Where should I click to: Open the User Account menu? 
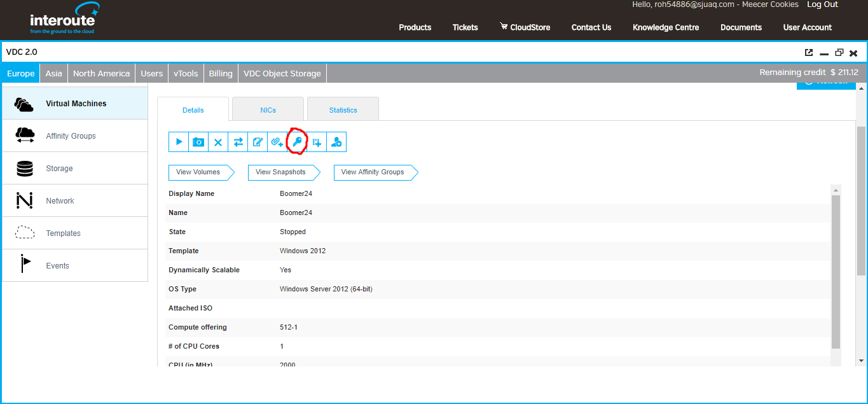click(x=808, y=27)
